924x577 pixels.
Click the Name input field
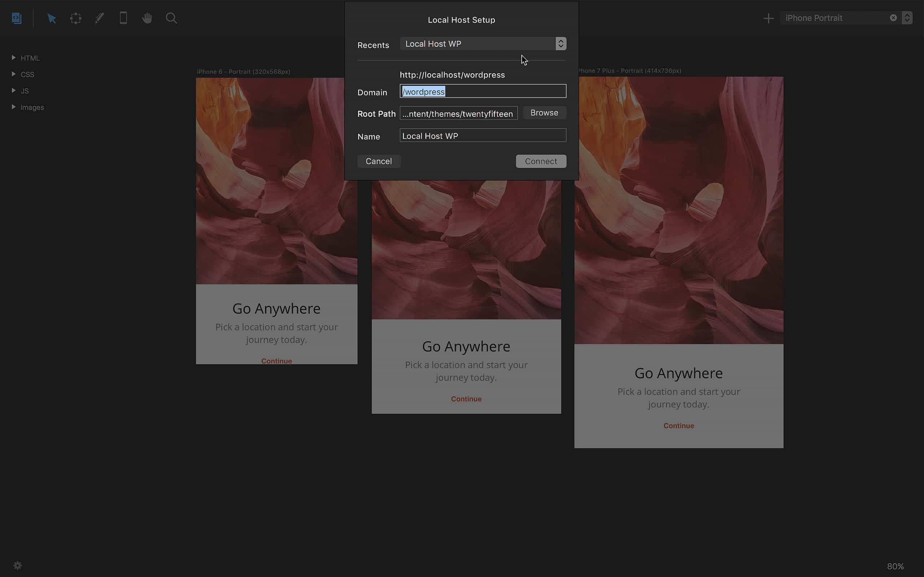tap(483, 136)
